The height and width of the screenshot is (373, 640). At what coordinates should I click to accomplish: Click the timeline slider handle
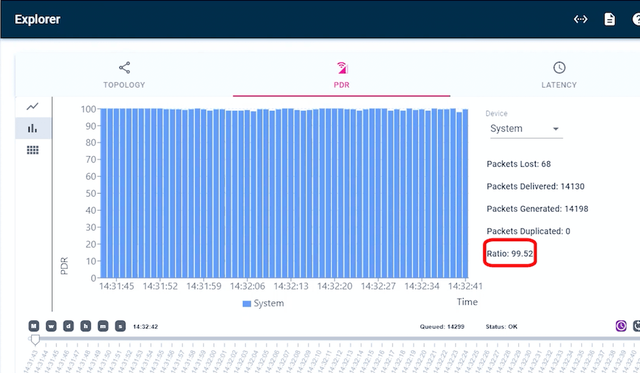click(x=35, y=340)
